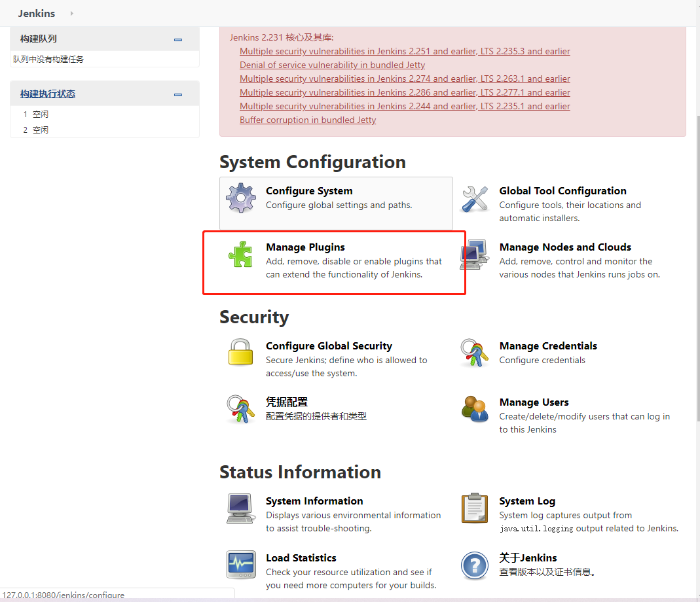
Task: Click the 凭据配置 keys icon
Action: [x=240, y=409]
